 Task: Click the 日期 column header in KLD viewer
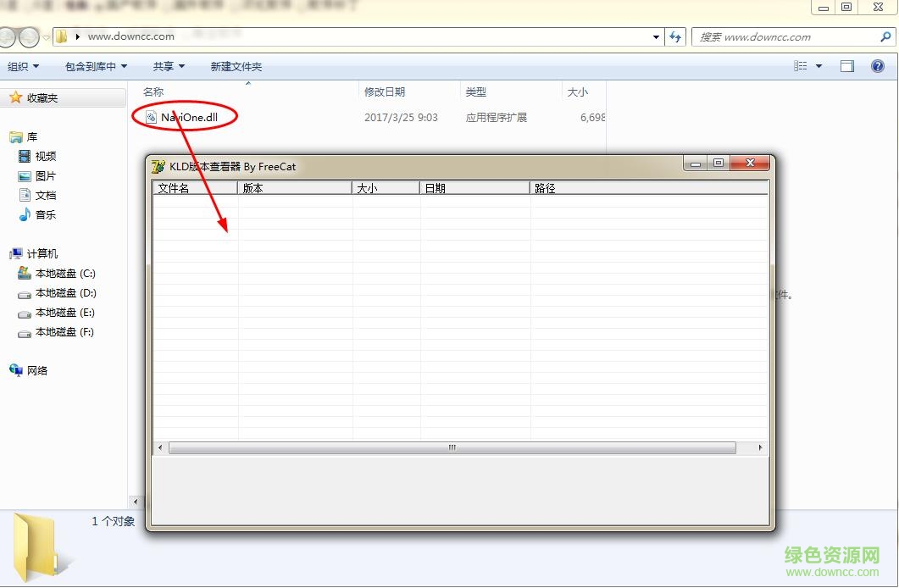[474, 188]
